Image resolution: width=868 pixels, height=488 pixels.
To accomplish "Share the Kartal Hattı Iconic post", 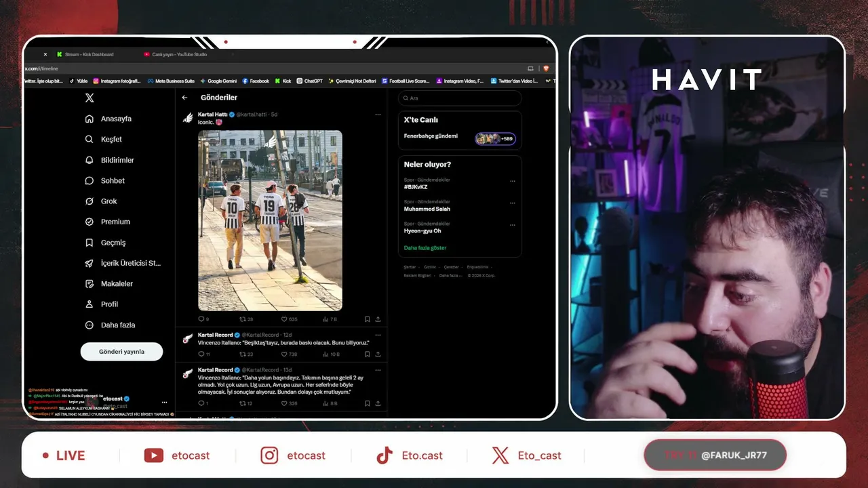I will pyautogui.click(x=378, y=319).
